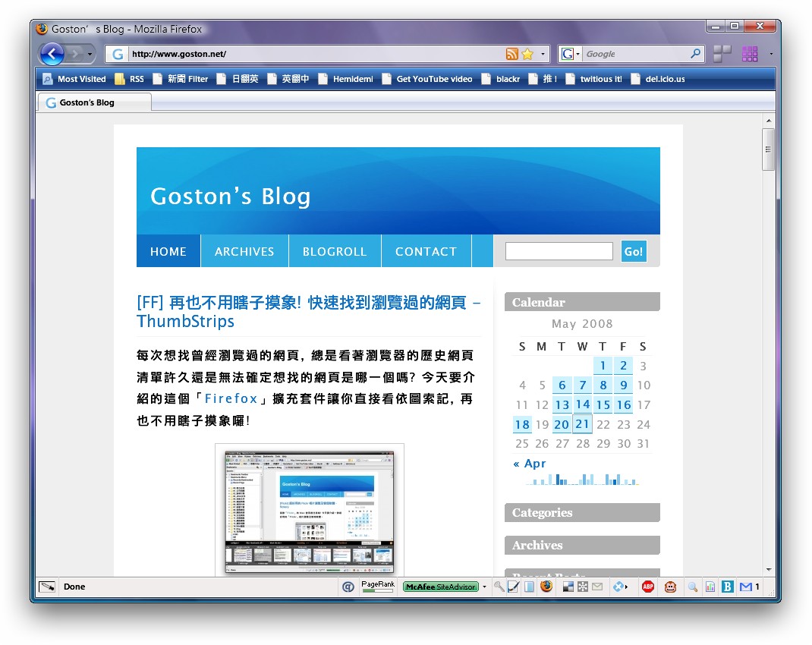The image size is (812, 645).
Task: Open the BLOGROLL navigation tab
Action: pyautogui.click(x=335, y=251)
